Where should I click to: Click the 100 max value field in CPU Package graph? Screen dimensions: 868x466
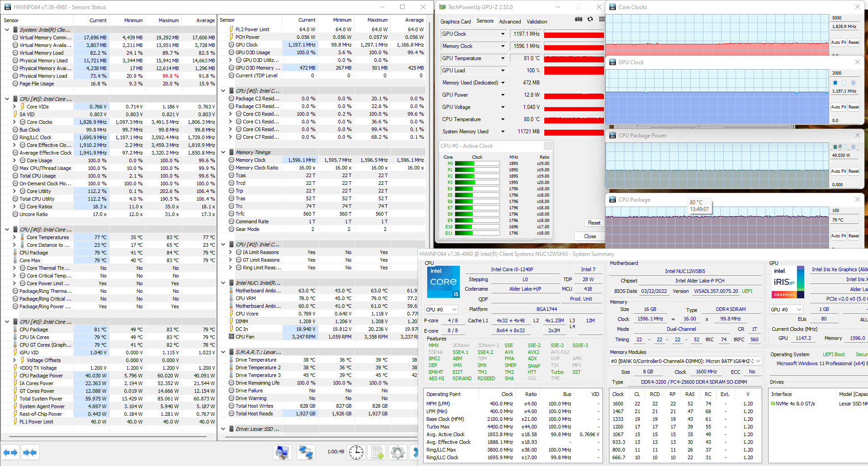point(845,211)
